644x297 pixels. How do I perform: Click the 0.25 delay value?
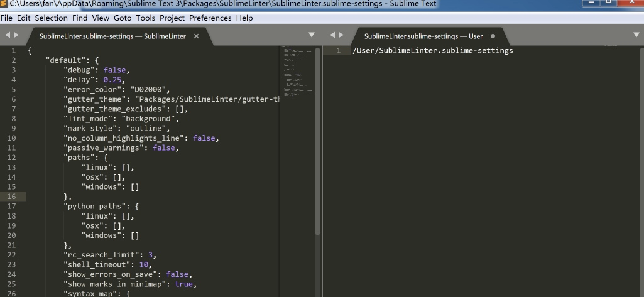point(112,80)
